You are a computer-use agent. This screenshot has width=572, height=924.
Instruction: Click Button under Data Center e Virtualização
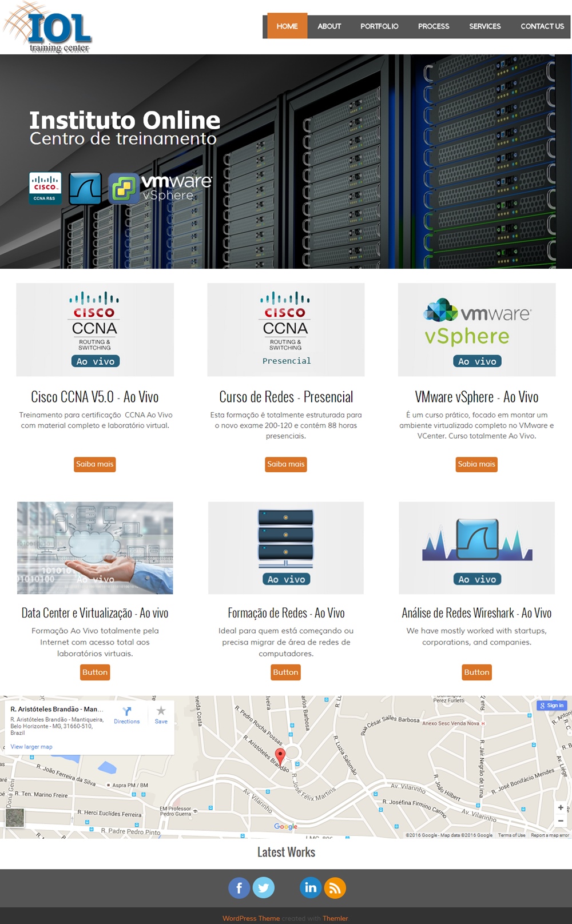pyautogui.click(x=95, y=672)
